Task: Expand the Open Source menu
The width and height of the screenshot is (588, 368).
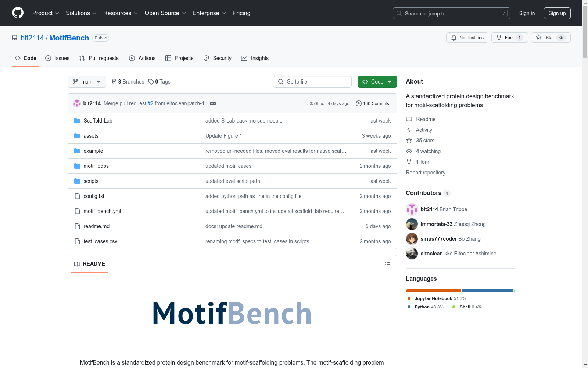Action: click(165, 13)
